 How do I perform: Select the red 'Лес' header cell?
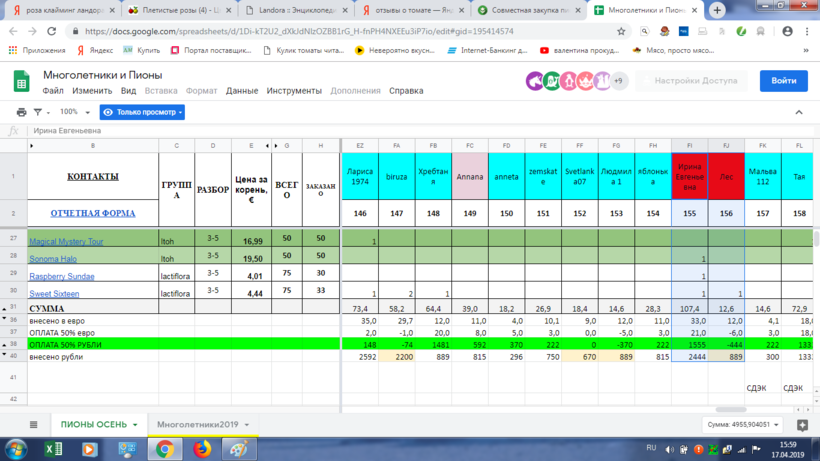726,176
